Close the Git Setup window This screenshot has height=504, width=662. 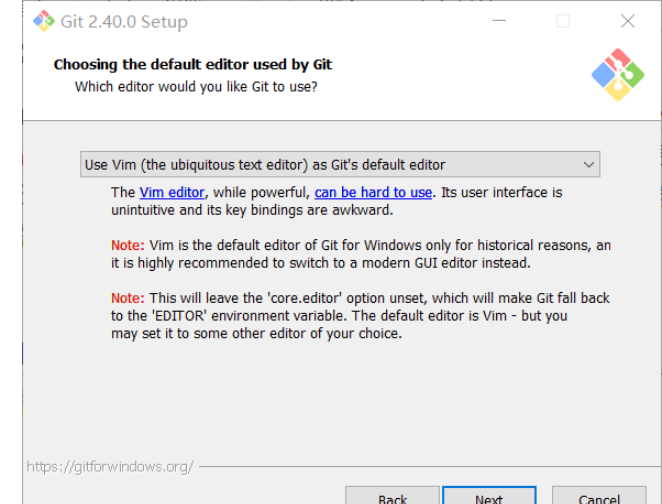627,21
